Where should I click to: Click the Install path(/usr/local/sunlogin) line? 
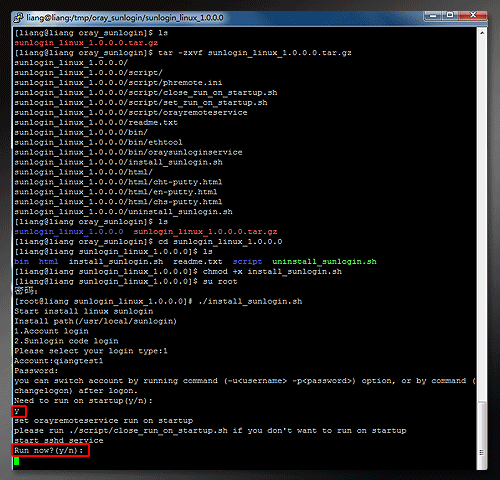coord(95,321)
